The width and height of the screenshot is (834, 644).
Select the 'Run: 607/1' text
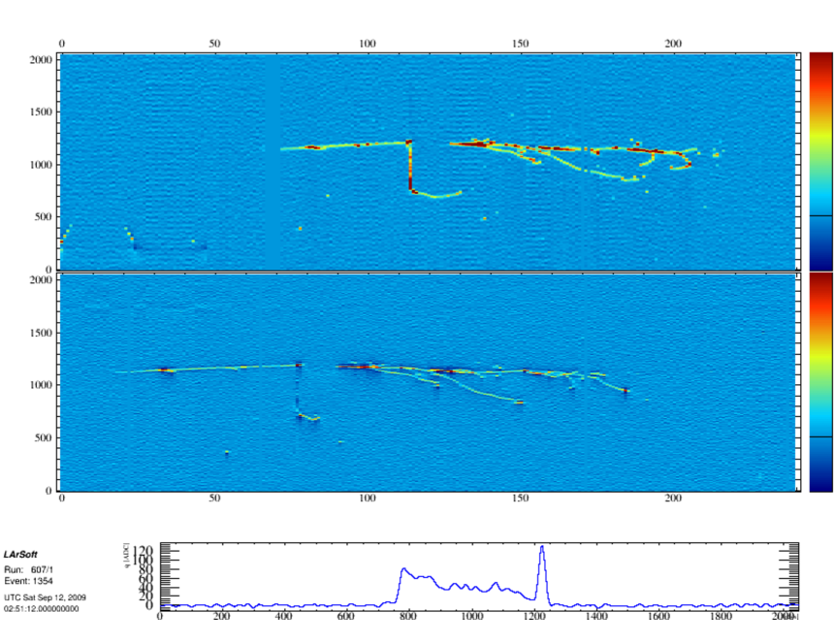click(x=29, y=569)
